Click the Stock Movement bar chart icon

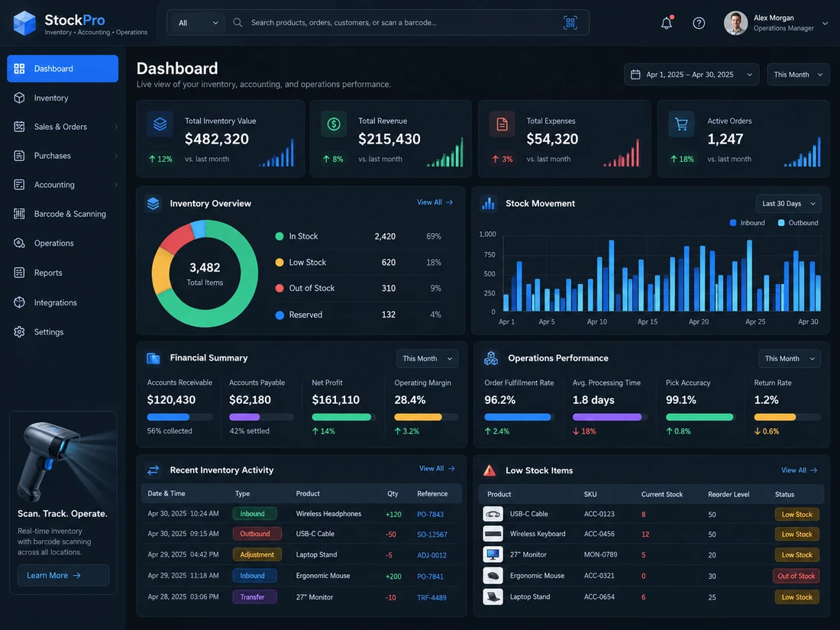[488, 204]
